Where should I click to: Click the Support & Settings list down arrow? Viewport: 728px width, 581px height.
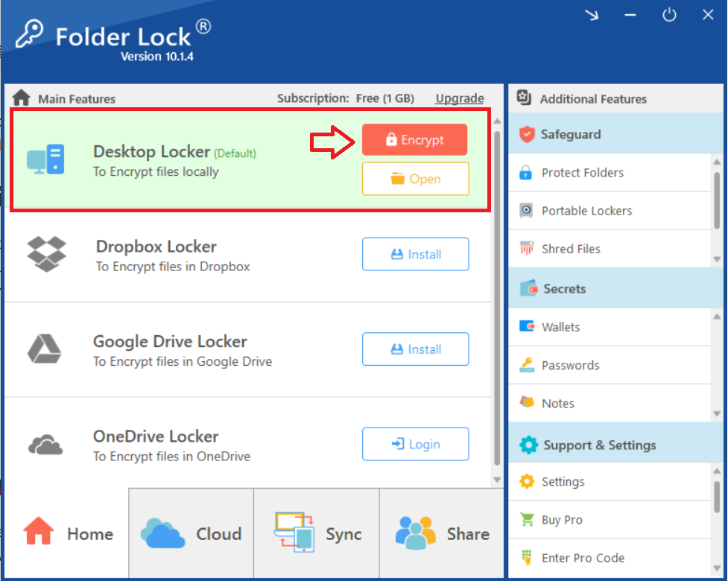[x=717, y=568]
